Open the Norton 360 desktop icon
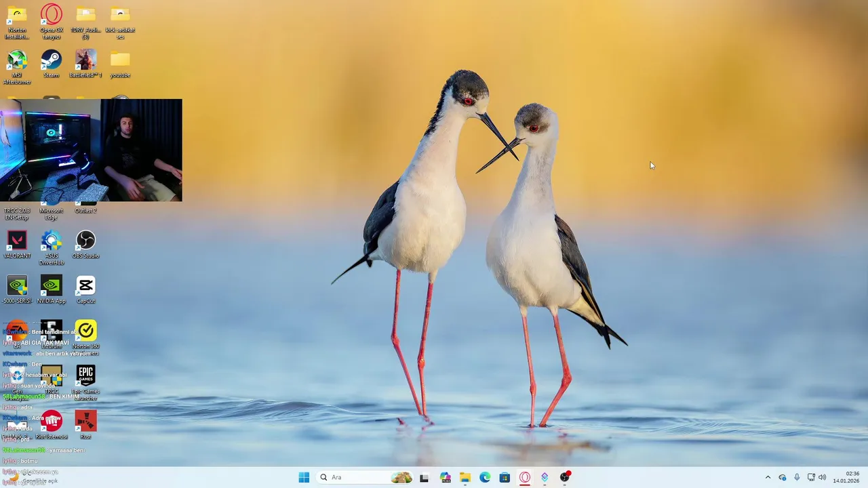Image resolution: width=868 pixels, height=488 pixels. click(x=85, y=338)
